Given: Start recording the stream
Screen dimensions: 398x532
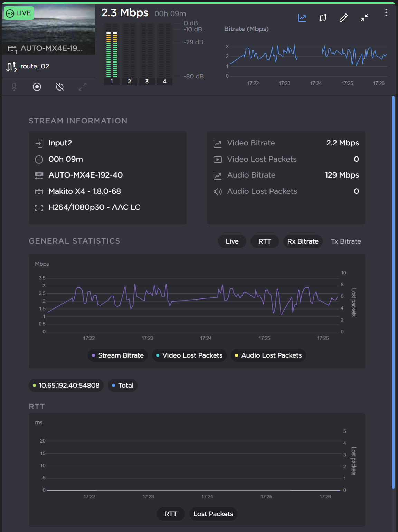Looking at the screenshot, I should click(x=37, y=87).
